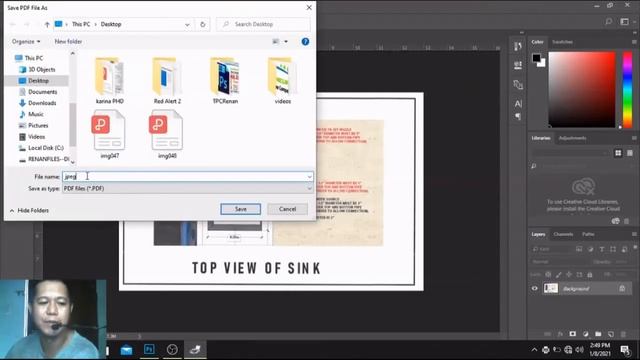Click the background white color swatch
Viewport: 640px width, 360px height.
(542, 63)
